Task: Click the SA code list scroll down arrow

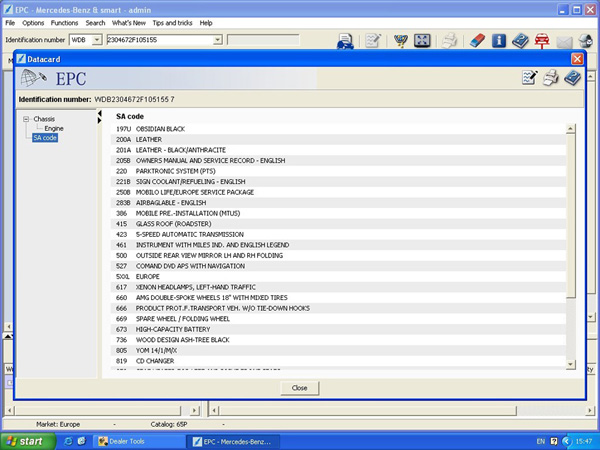Action: pos(570,364)
